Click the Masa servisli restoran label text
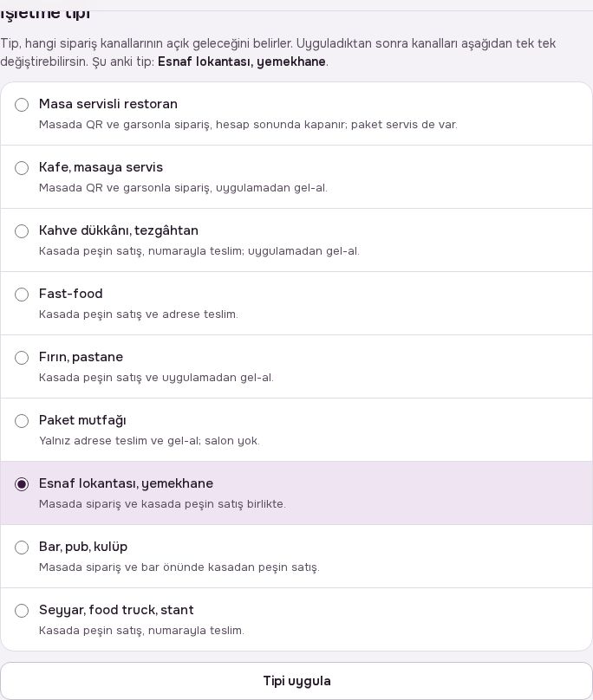593x700 pixels. (108, 104)
